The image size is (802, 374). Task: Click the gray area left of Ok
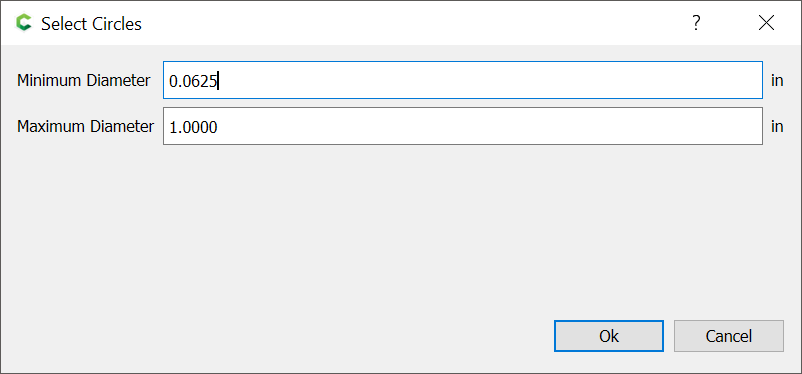(x=276, y=336)
